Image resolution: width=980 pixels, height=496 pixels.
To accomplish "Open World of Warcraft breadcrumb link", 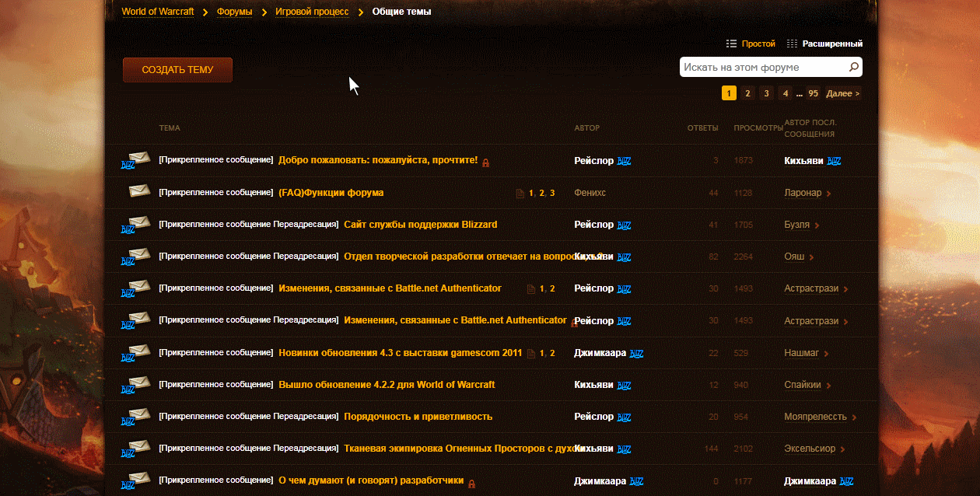I will (x=157, y=12).
